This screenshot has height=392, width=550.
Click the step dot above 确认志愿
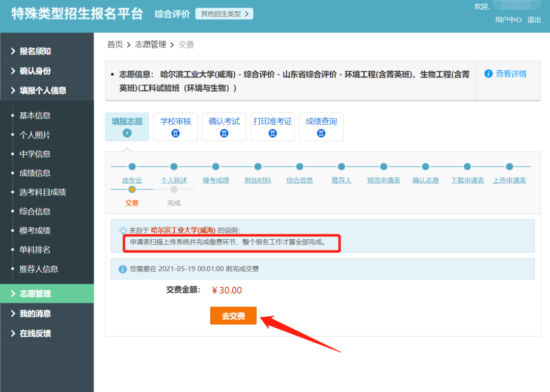click(x=425, y=166)
